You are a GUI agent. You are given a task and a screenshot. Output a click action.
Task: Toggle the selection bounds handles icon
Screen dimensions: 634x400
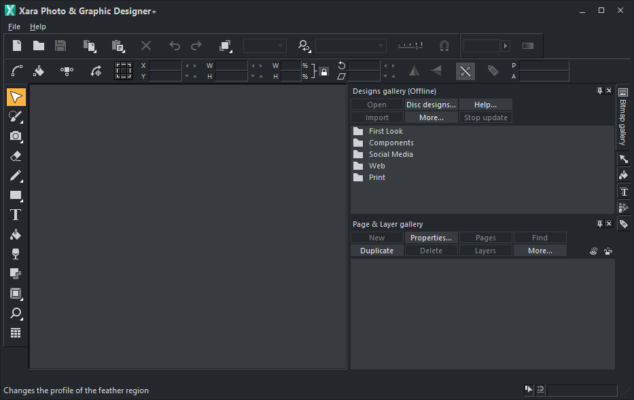tap(123, 71)
